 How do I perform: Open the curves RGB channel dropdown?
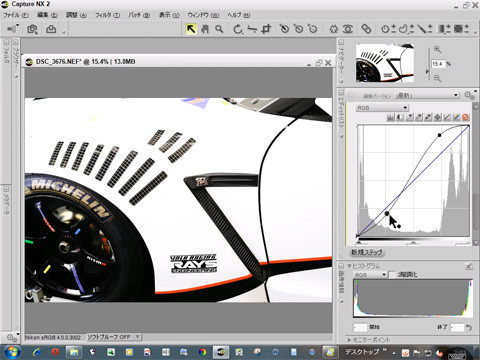click(x=382, y=108)
